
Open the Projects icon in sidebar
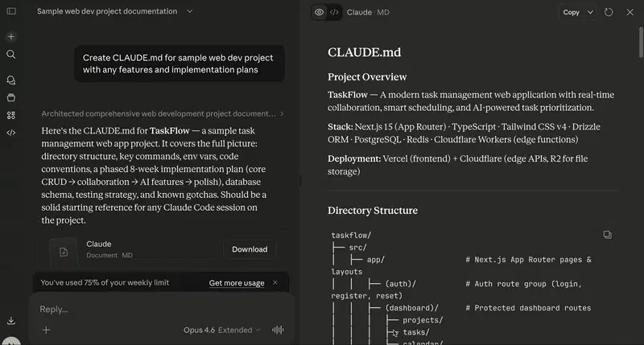coord(11,97)
